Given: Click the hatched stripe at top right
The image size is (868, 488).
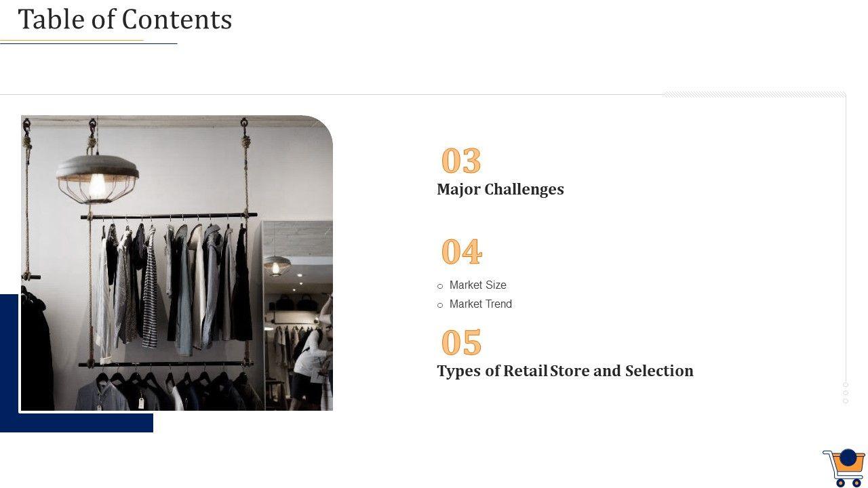Looking at the screenshot, I should click(753, 94).
